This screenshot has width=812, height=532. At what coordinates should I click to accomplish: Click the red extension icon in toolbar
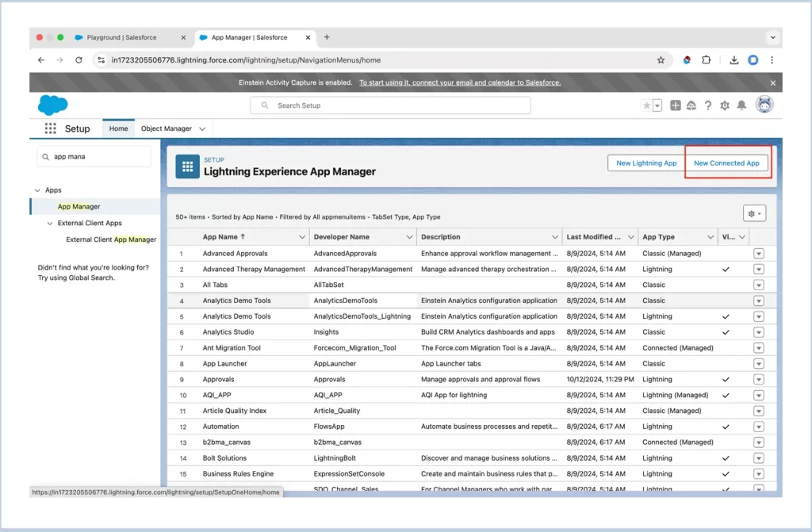(687, 60)
